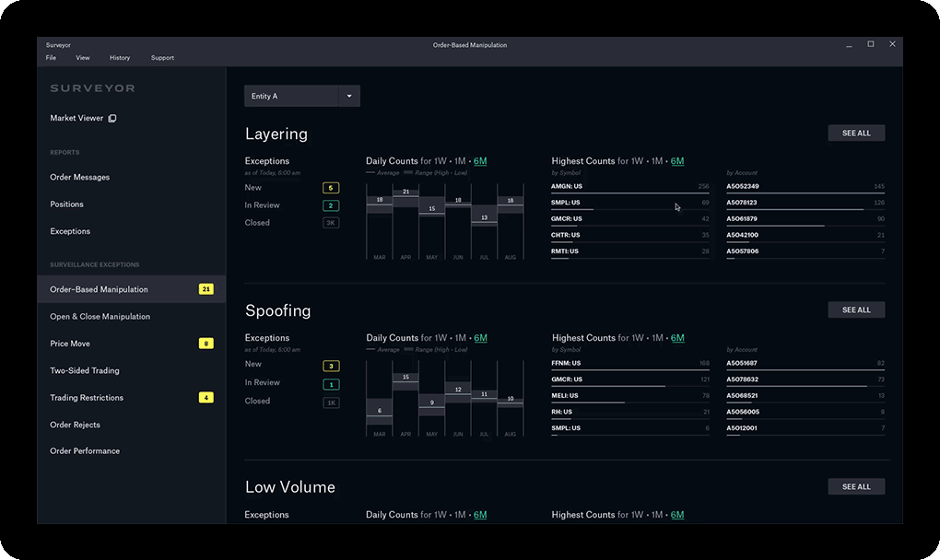Expand the Entity A dropdown arrow

point(349,96)
